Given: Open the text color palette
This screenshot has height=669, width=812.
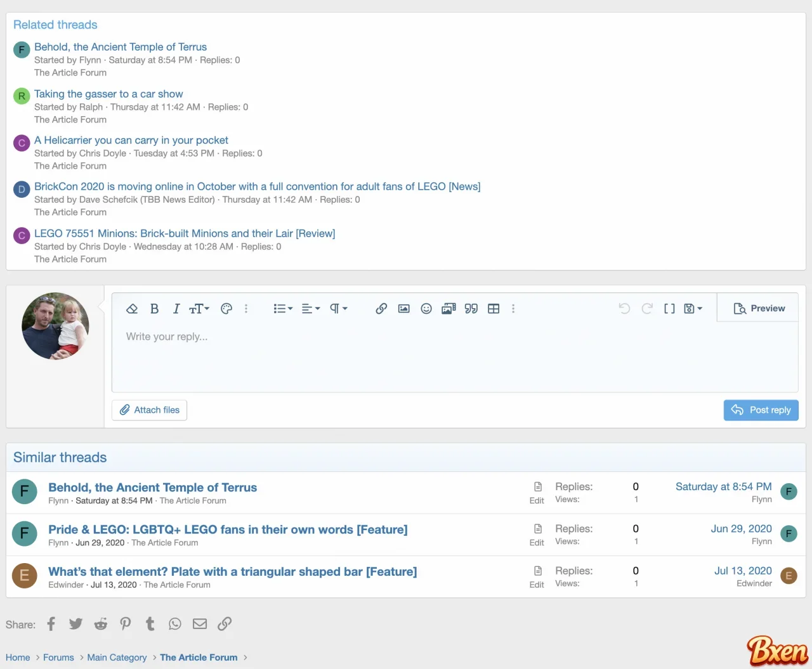Looking at the screenshot, I should coord(226,309).
